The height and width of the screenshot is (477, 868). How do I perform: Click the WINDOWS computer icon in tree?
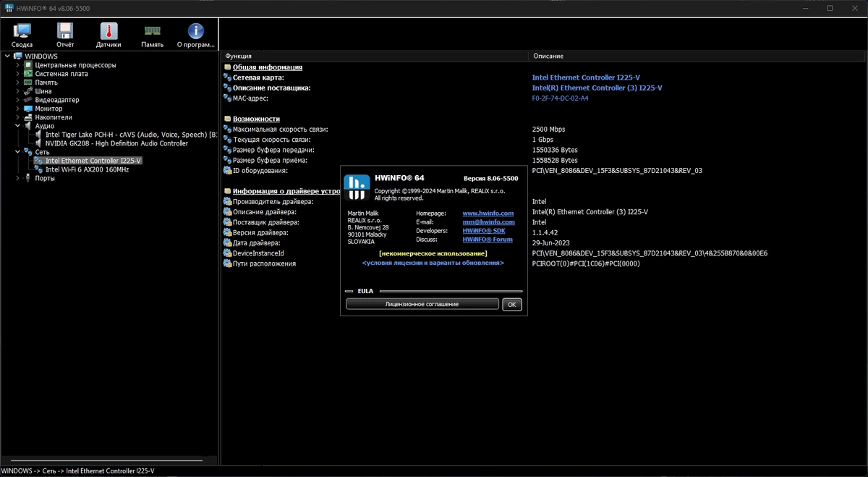(x=18, y=56)
